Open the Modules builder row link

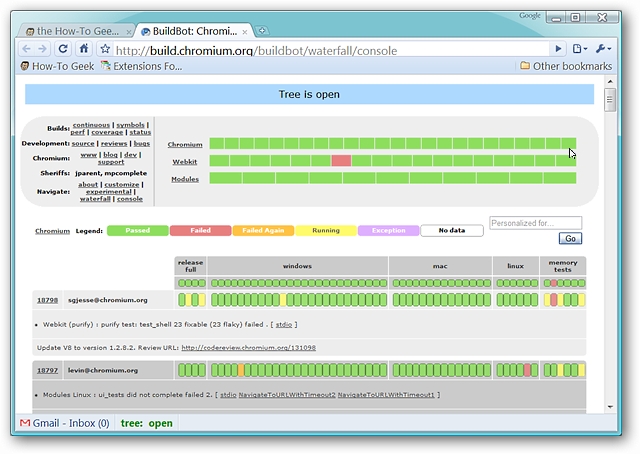point(185,179)
